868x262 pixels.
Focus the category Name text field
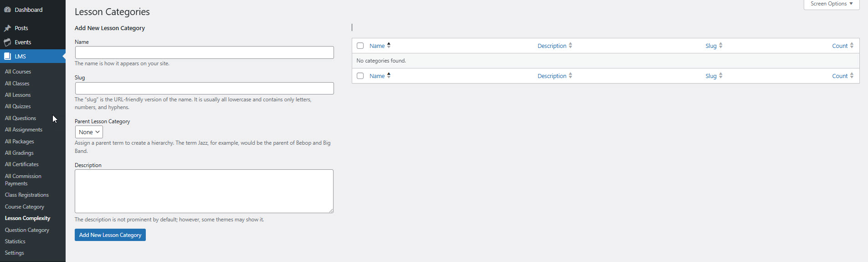(x=204, y=52)
